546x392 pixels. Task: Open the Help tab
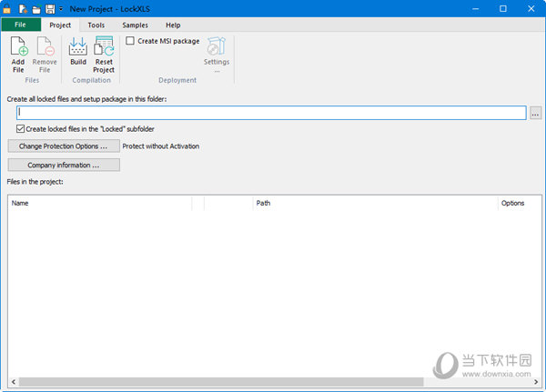pyautogui.click(x=173, y=25)
